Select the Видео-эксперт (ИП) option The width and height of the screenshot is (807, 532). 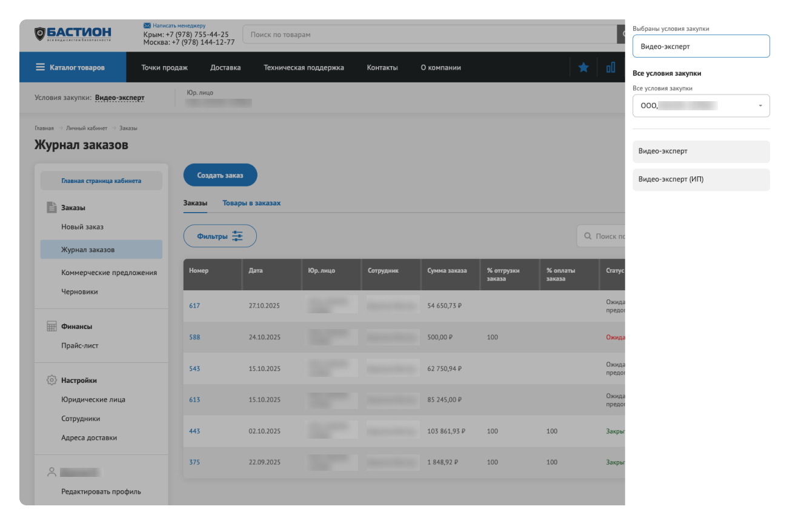(x=700, y=180)
